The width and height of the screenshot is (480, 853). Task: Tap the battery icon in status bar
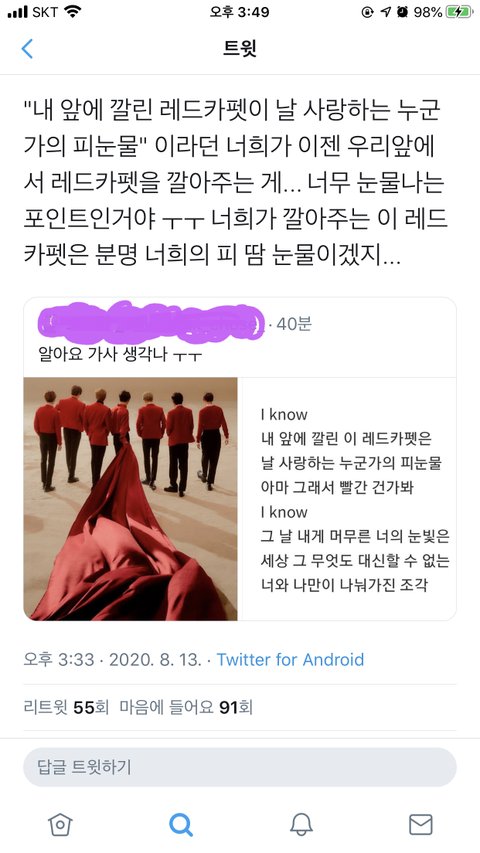pyautogui.click(x=460, y=12)
